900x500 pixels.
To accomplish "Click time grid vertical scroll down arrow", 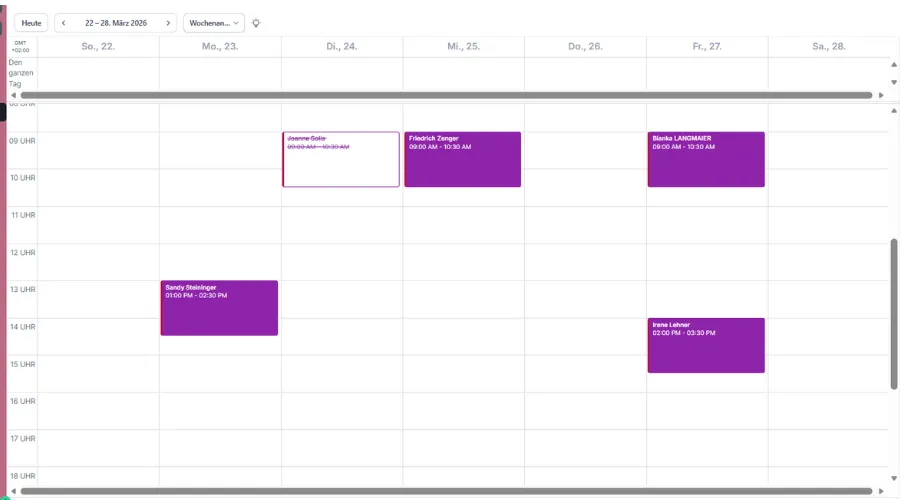I will click(x=894, y=478).
